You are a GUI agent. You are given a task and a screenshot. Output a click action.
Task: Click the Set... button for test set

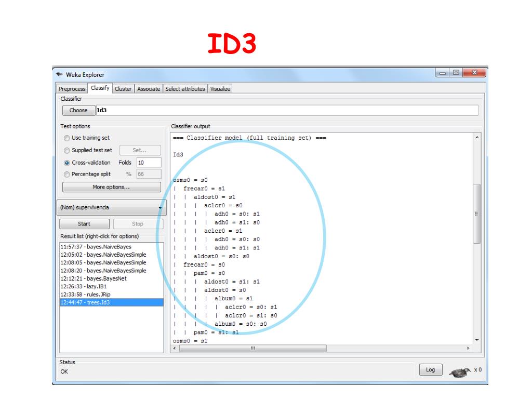pos(140,150)
